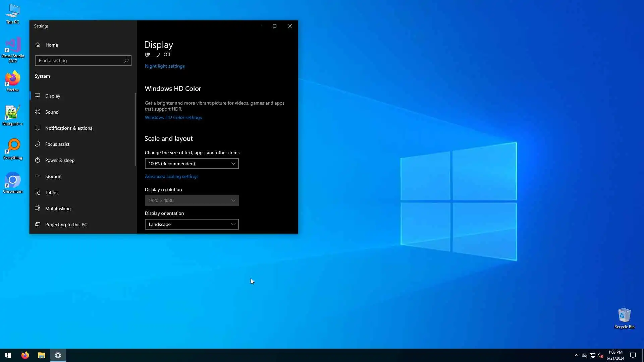Open Projecting to this PC section

click(x=66, y=225)
